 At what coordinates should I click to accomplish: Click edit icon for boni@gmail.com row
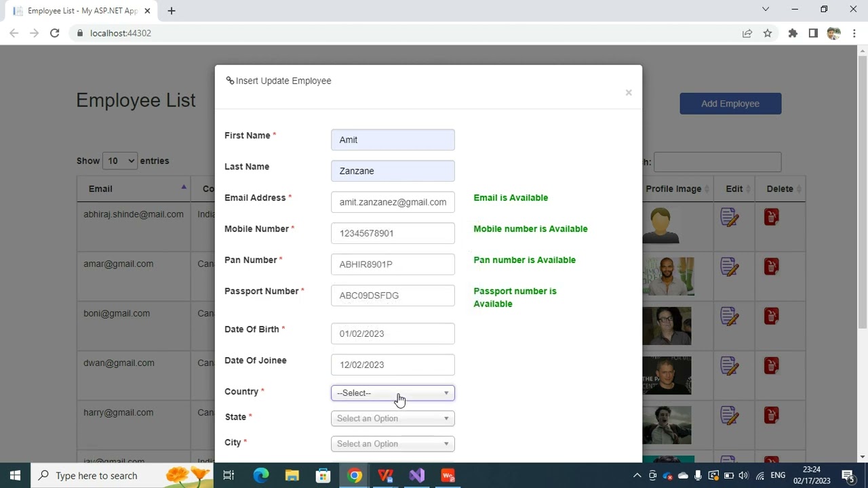730,317
